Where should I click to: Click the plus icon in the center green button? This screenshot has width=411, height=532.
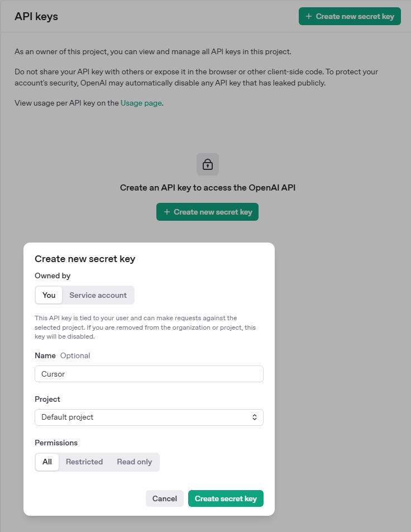(166, 212)
